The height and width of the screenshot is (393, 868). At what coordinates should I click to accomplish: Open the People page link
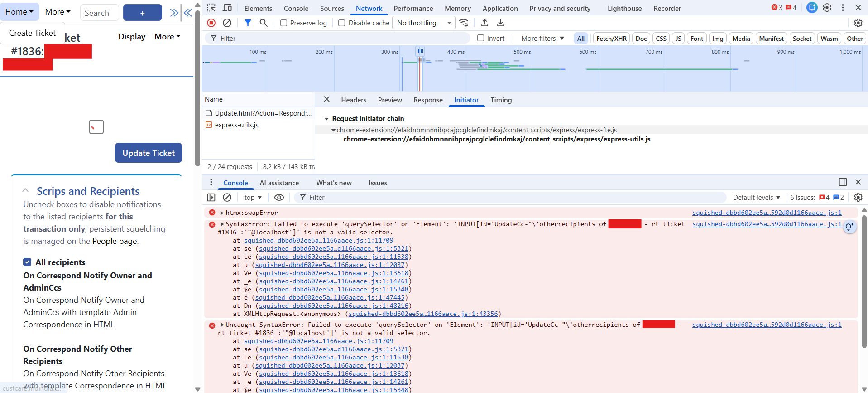point(115,241)
